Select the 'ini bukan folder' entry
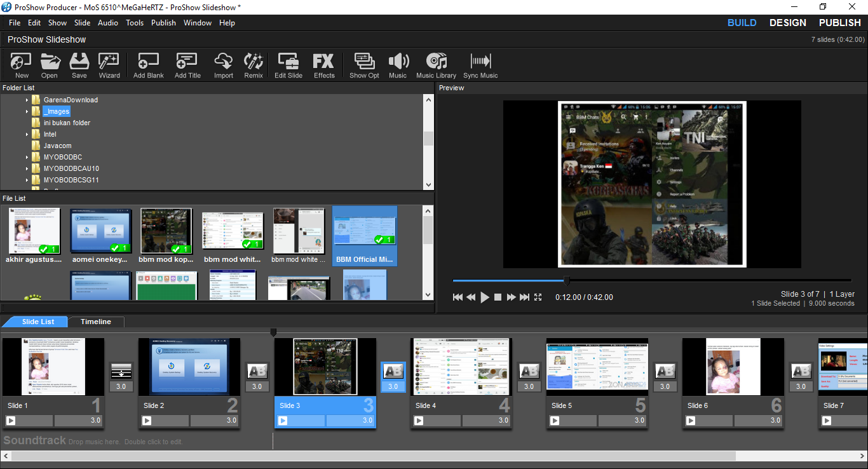The width and height of the screenshot is (868, 469). coord(67,123)
